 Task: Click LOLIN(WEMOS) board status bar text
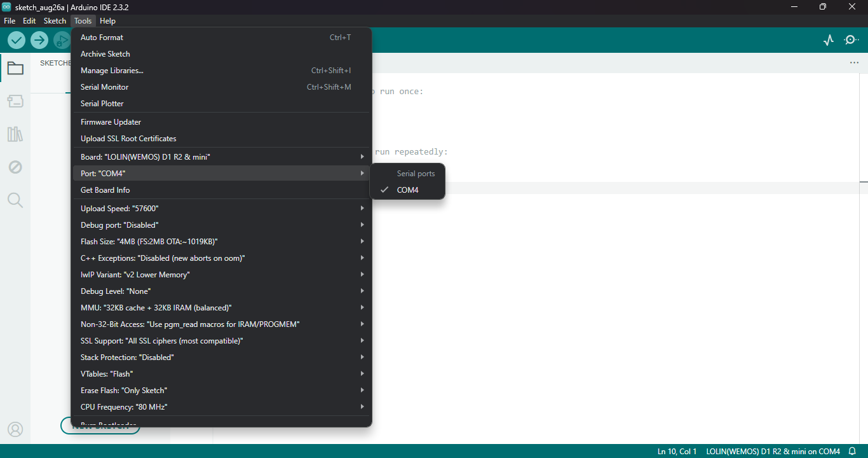(773, 451)
